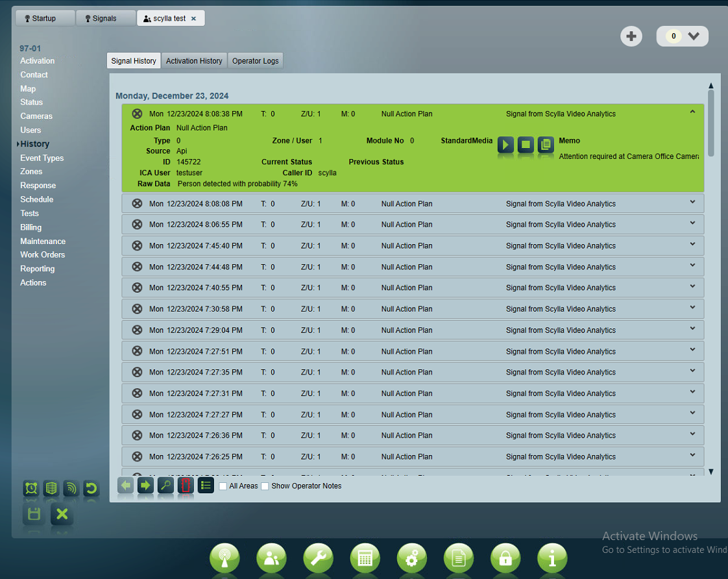The image size is (728, 579).
Task: Open the dropdown next to the 0 counter
Action: click(694, 36)
